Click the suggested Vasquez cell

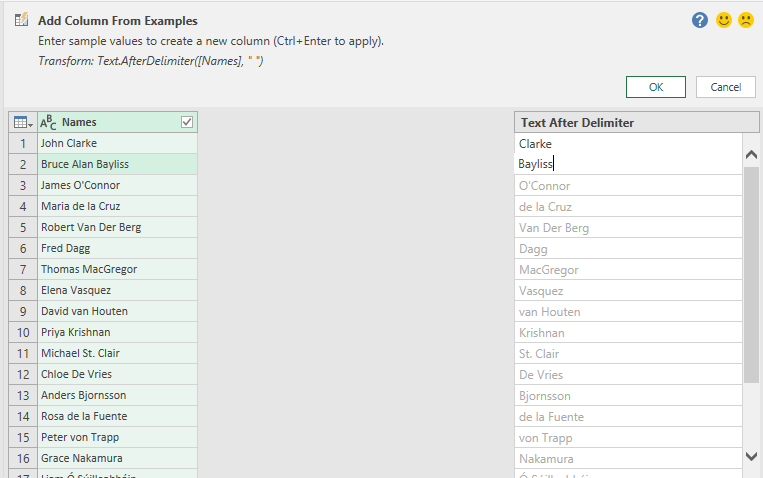[628, 291]
